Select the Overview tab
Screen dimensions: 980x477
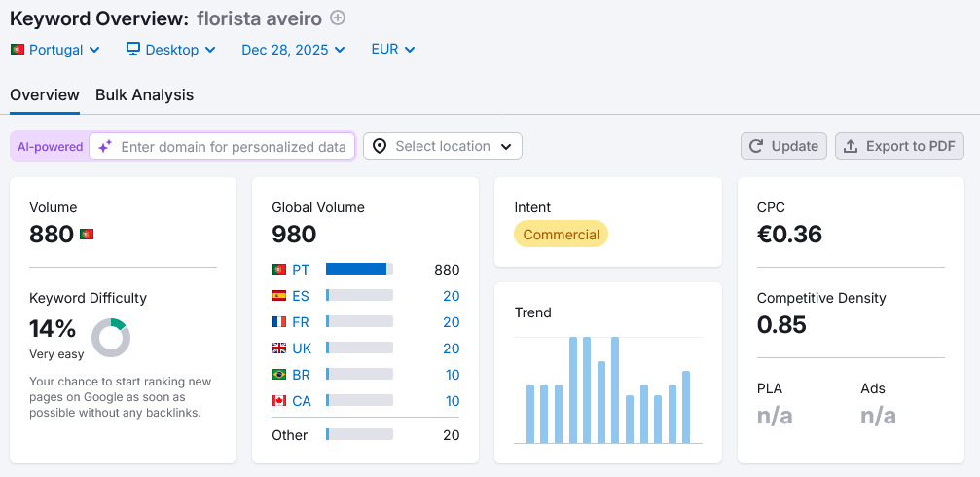pos(45,94)
